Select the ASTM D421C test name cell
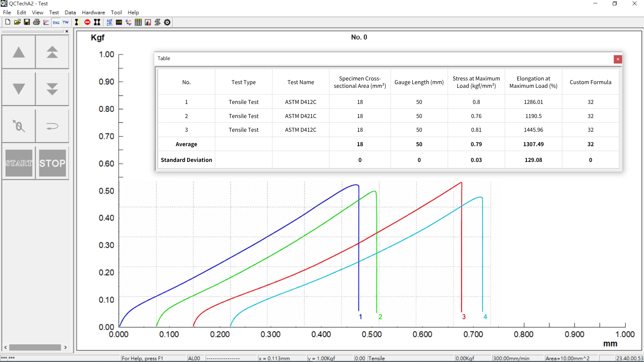This screenshot has height=362, width=644. 301,116
